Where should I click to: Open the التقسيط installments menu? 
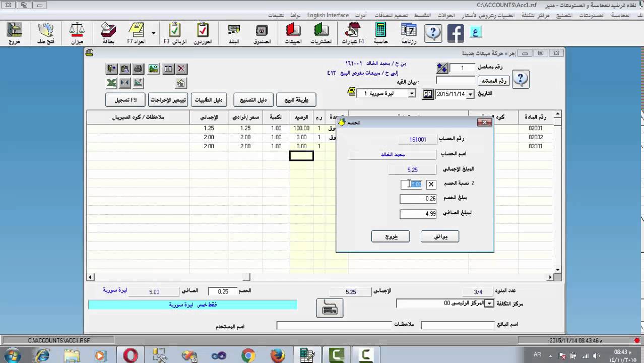click(422, 15)
